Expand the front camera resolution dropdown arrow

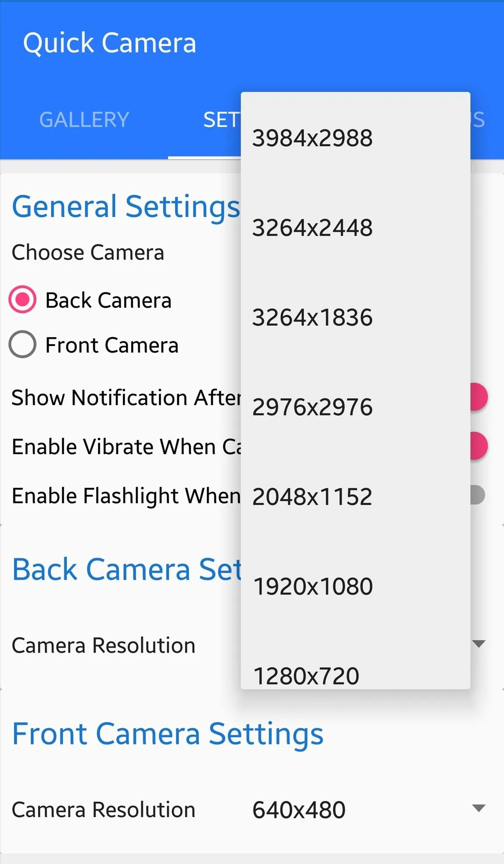(479, 808)
